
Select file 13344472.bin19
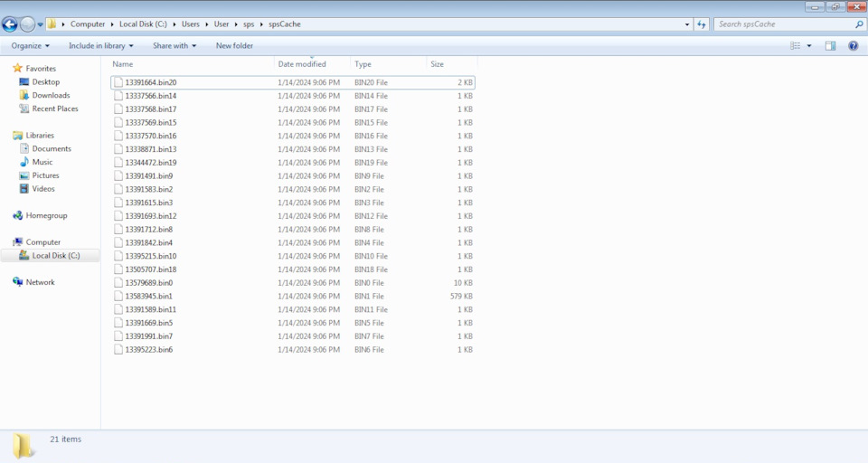point(293,162)
